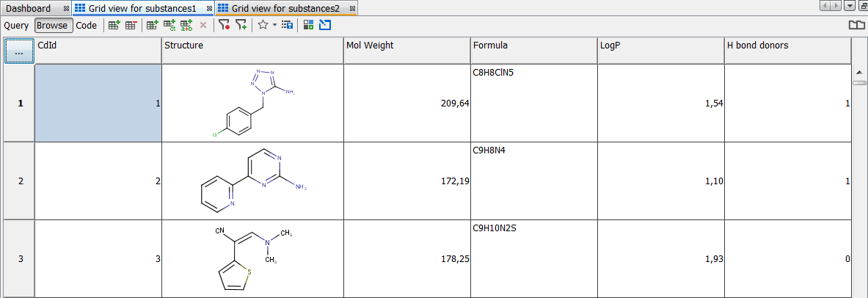Select the Browse mode toggle
This screenshot has width=868, height=298.
click(53, 25)
